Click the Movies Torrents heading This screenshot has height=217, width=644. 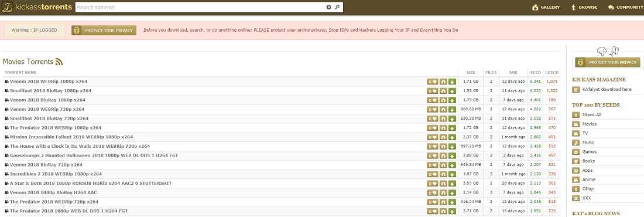[x=28, y=62]
